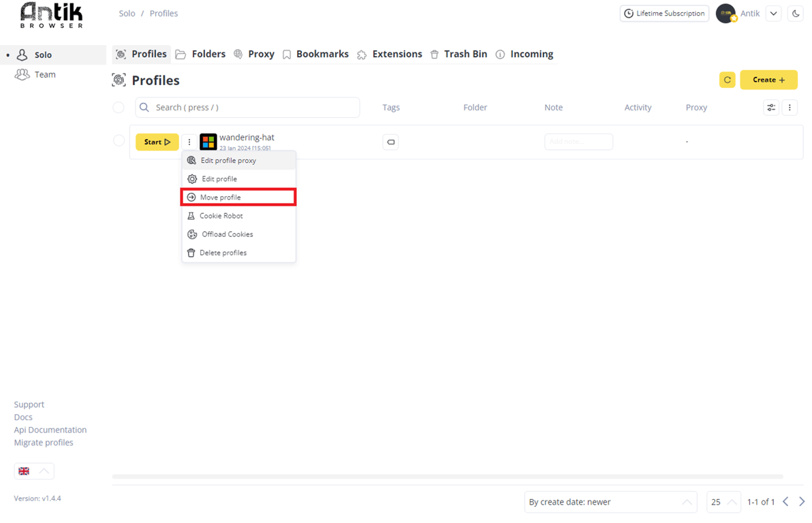This screenshot has height=523, width=812.
Task: Tick the wandering-hat profile checkbox
Action: click(119, 140)
